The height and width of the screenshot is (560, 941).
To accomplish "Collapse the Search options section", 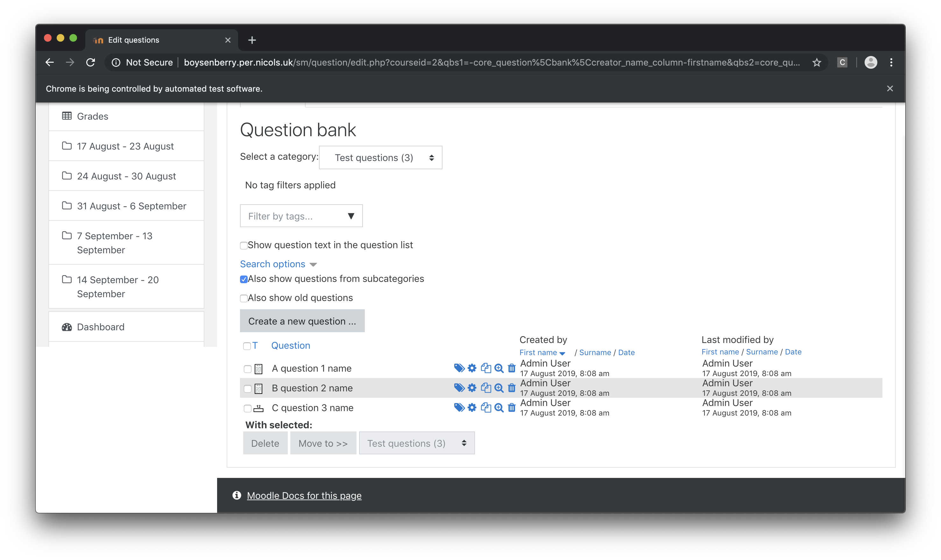I will (x=278, y=264).
